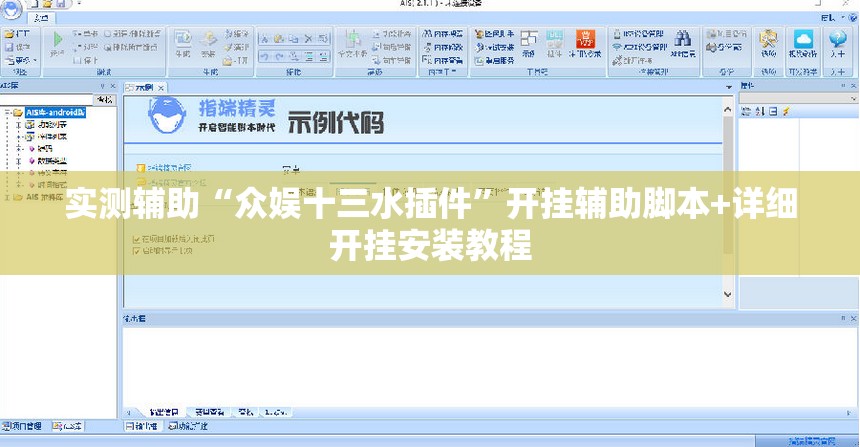Click the undo arrow icon in the ribbon

265,56
